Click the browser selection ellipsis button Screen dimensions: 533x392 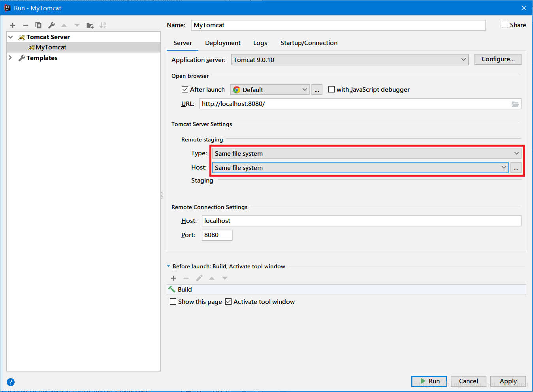pos(317,90)
